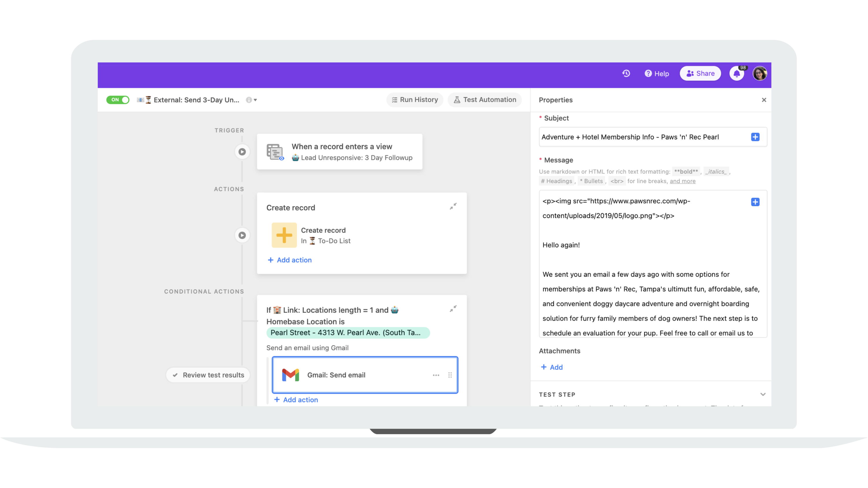Open the 'and more' formatting link
Screen dimensions: 868x488
tap(682, 181)
